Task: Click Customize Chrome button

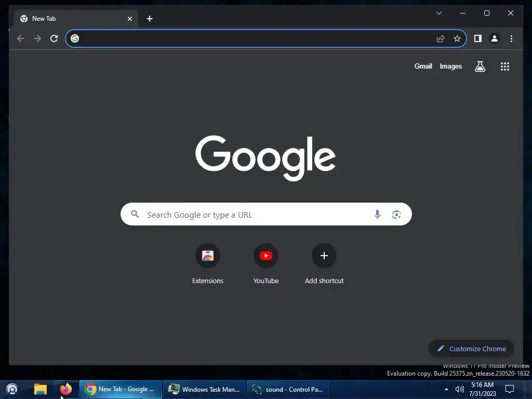Action: point(471,349)
